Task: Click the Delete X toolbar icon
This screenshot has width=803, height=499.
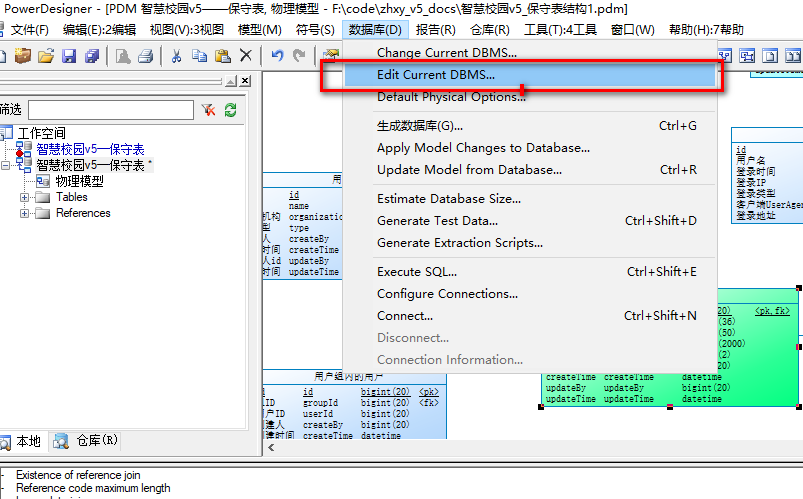Action: 246,55
